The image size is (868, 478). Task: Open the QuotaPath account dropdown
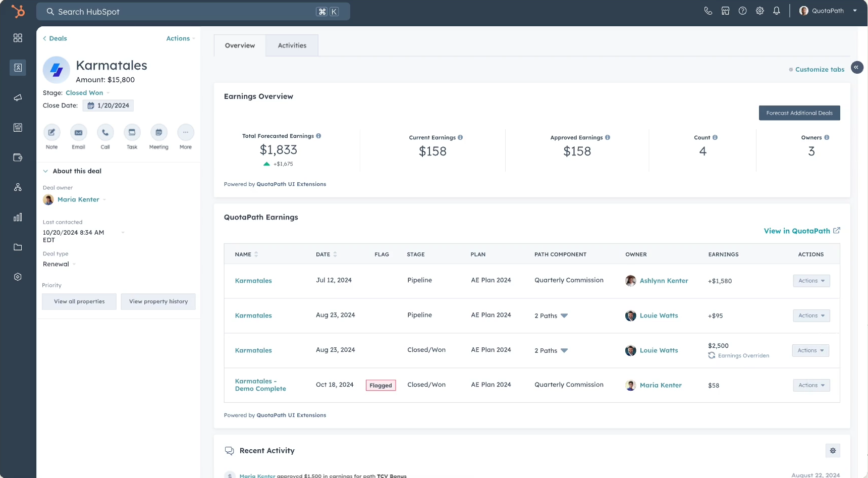(828, 11)
